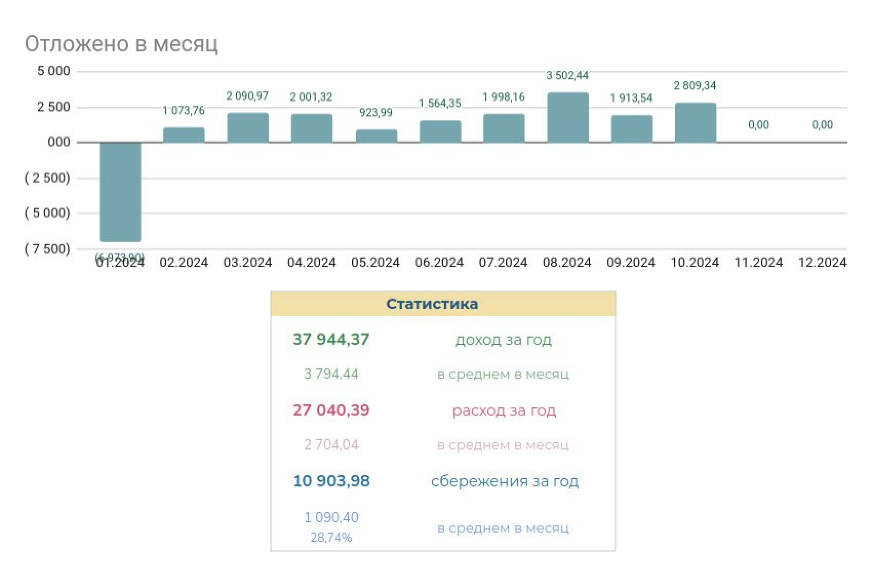Select the negative bar for 01.2024
The height and width of the screenshot is (588, 872).
(120, 192)
